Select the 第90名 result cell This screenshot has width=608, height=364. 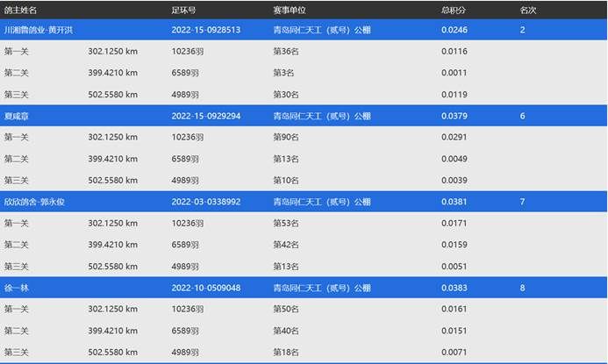[286, 138]
